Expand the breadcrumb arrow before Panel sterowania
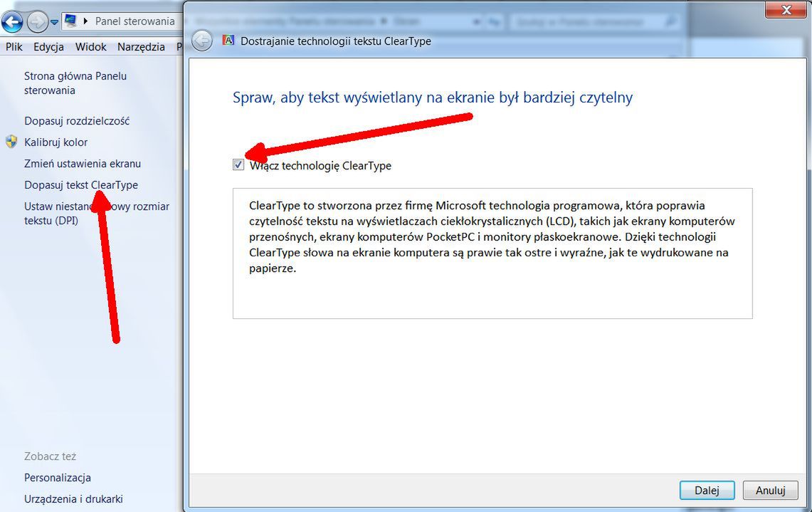Viewport: 812px width, 512px height. (x=85, y=21)
